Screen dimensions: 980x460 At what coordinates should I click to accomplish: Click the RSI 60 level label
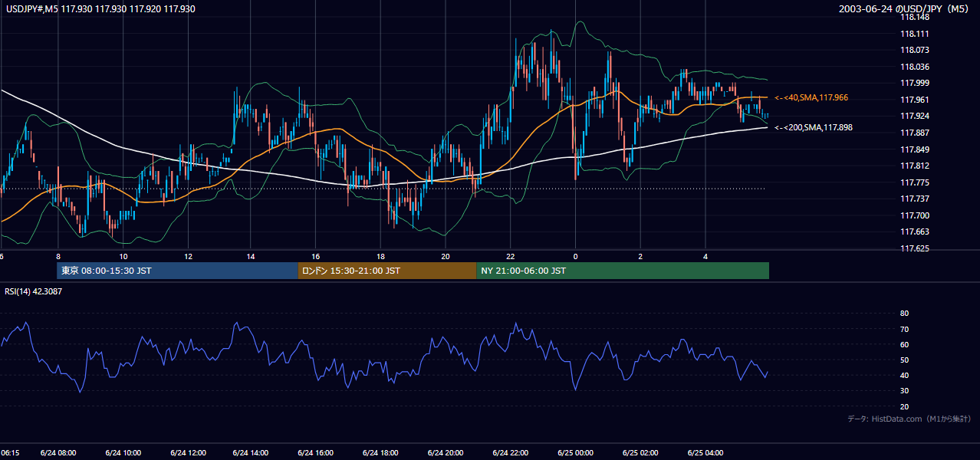tap(905, 344)
